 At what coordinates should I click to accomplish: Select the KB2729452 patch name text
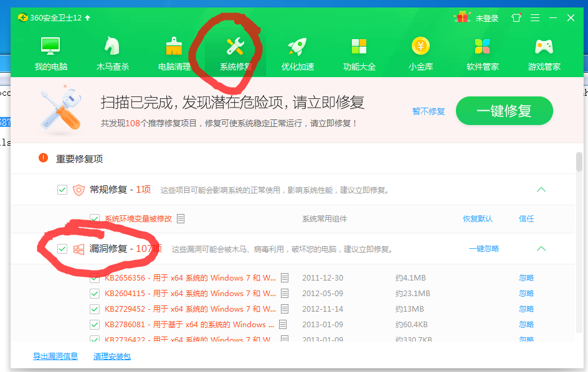point(190,309)
